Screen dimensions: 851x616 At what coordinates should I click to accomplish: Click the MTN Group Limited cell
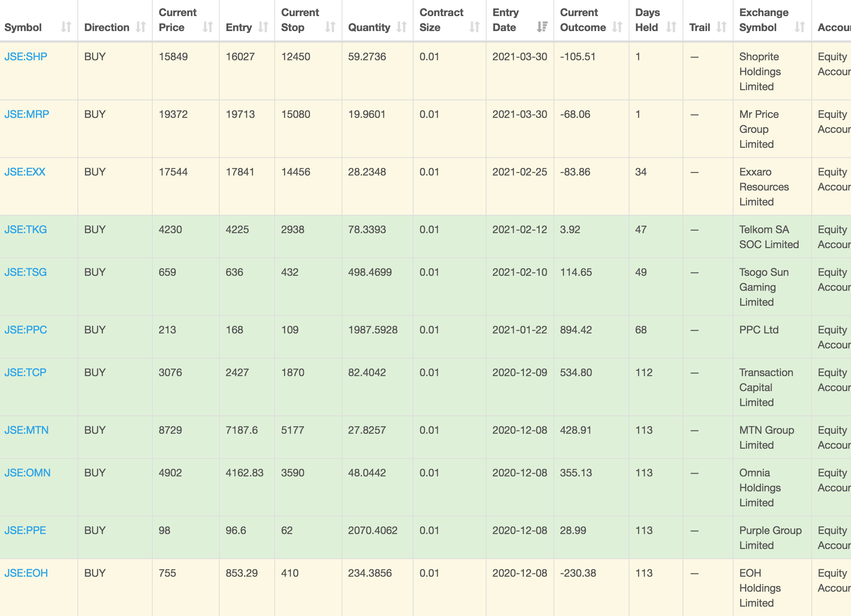[x=772, y=437]
